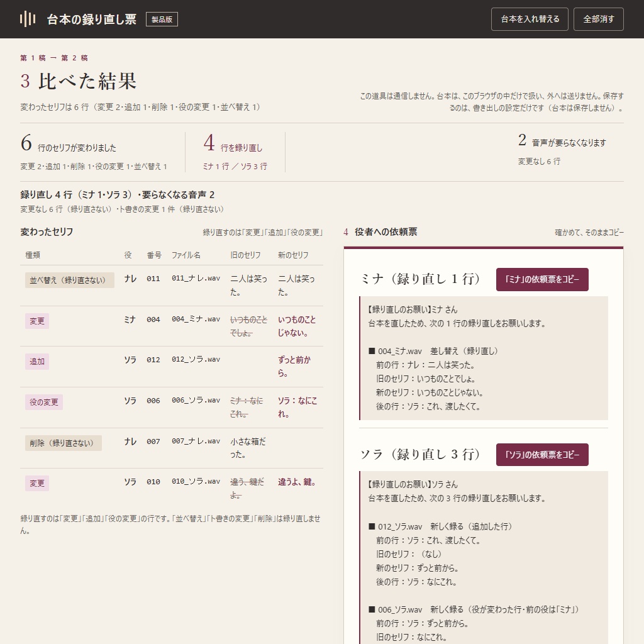This screenshot has height=644, width=644.
Task: Click the 旧のセリフ column header
Action: 246,255
